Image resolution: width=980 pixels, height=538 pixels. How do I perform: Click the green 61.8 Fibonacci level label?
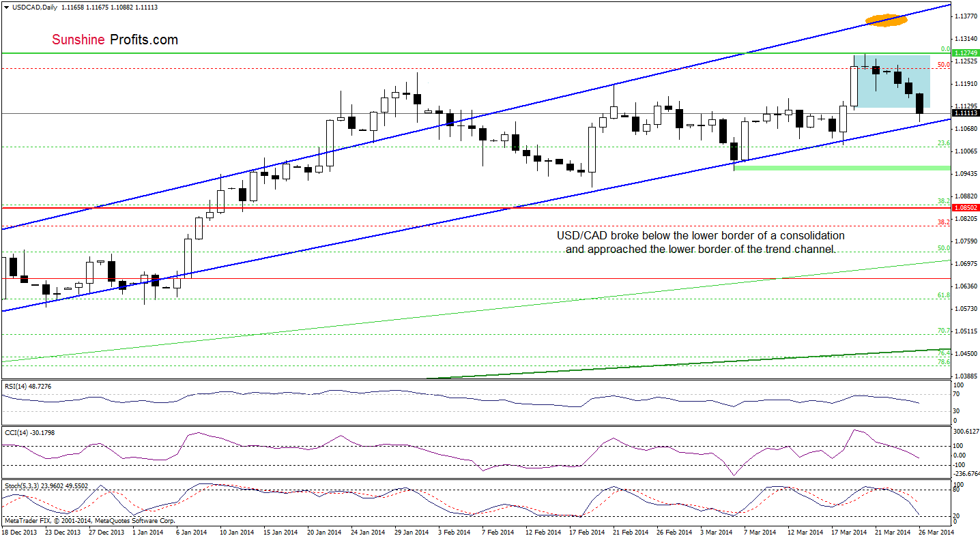(x=944, y=295)
